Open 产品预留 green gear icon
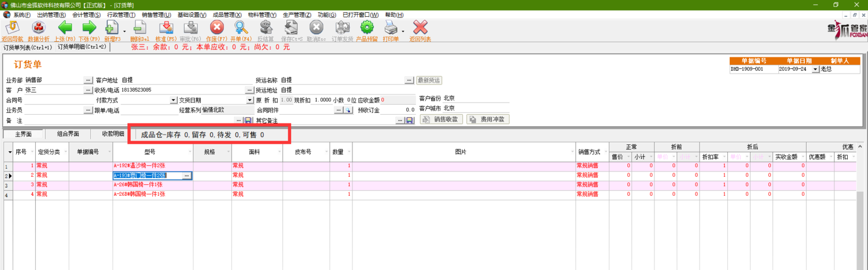The image size is (868, 270). [x=367, y=28]
